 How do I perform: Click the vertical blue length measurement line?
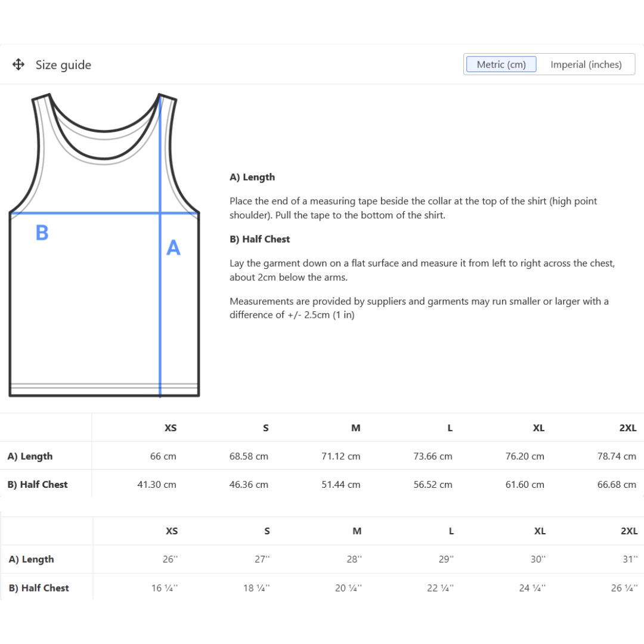click(x=160, y=298)
